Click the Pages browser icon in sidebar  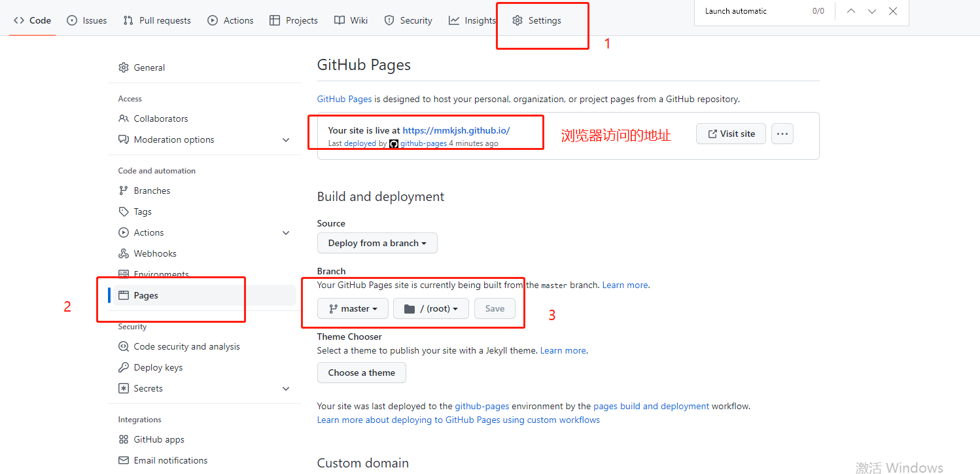tap(124, 295)
